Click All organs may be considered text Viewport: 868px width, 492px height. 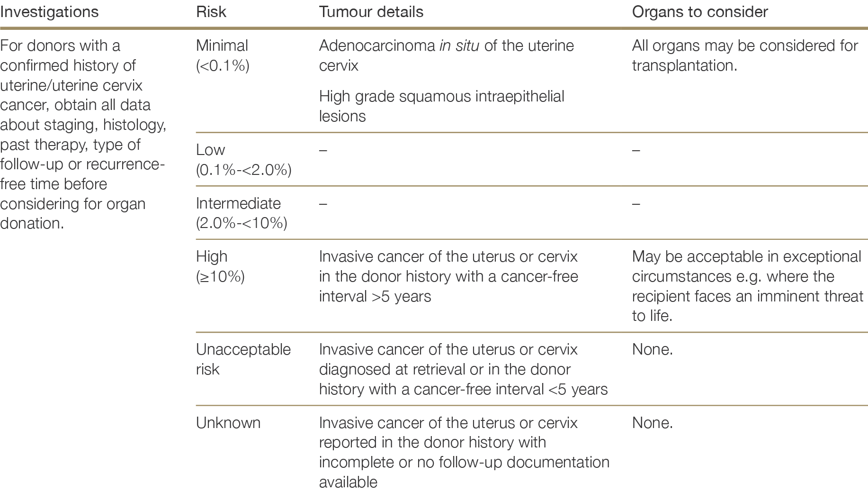click(744, 55)
